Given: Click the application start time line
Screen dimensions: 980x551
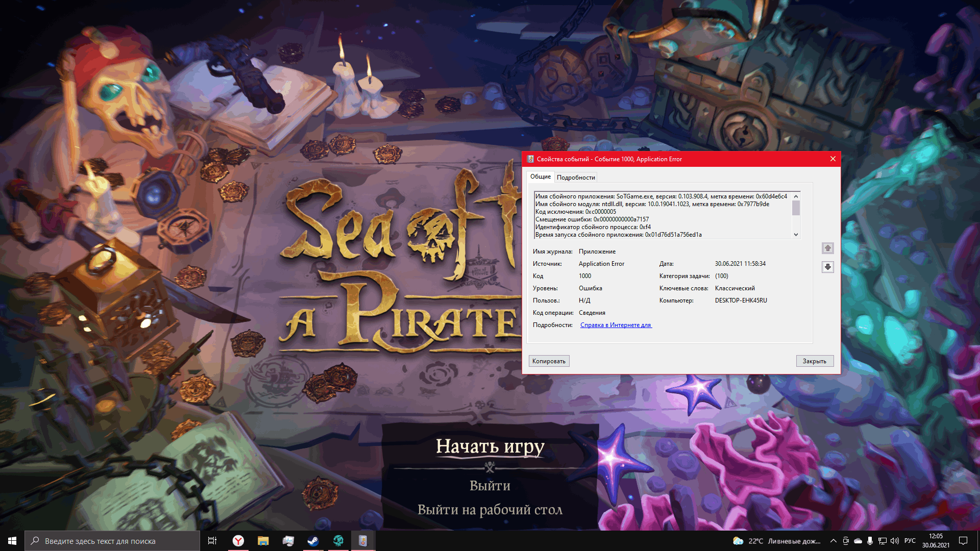Looking at the screenshot, I should click(619, 235).
